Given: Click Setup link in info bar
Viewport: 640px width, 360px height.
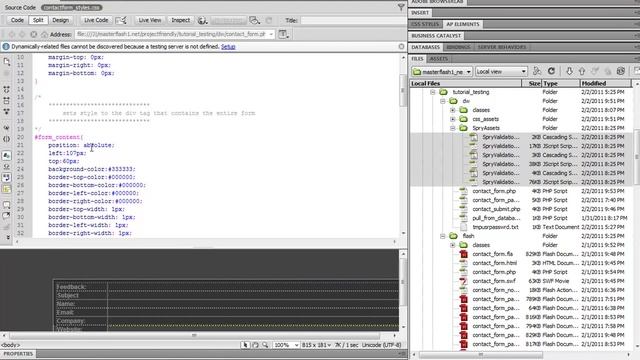Looking at the screenshot, I should point(228,47).
